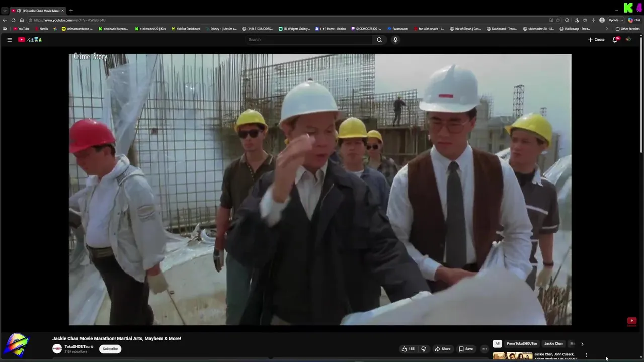Start voice search with microphone icon
The width and height of the screenshot is (644, 362).
[395, 40]
